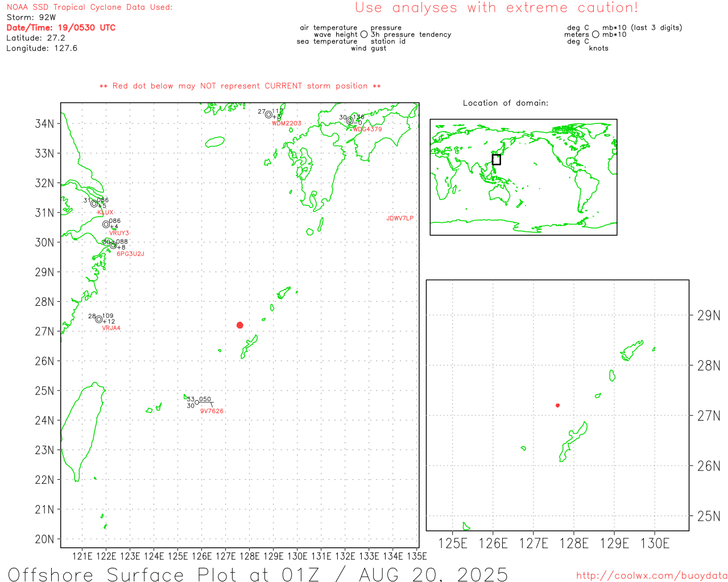Click 'station id' legend label

point(388,41)
